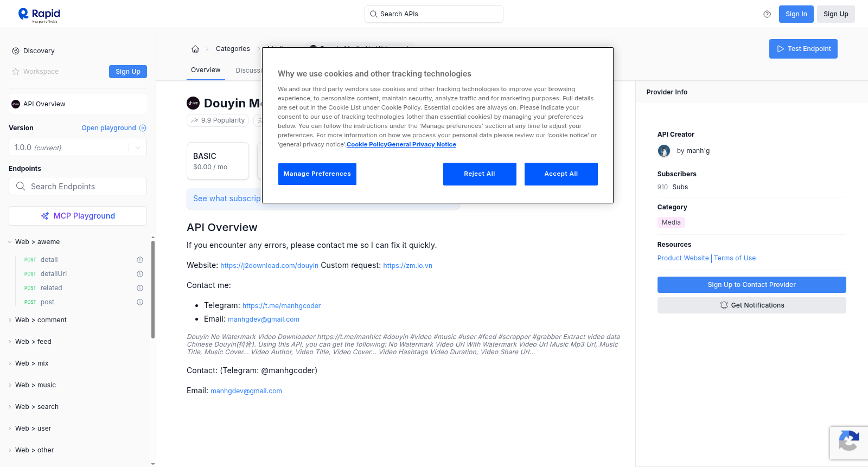The width and height of the screenshot is (868, 467).
Task: Select the BASIC $0.00 plan card
Action: coord(218,161)
